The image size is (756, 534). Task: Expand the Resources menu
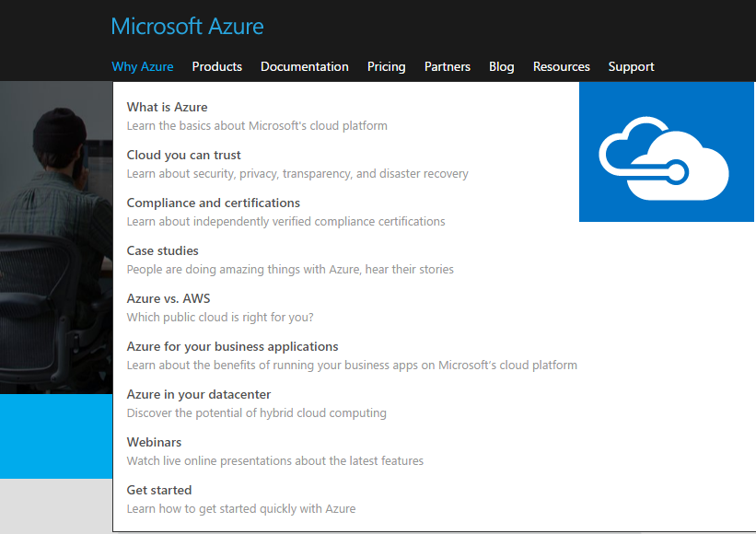[561, 66]
